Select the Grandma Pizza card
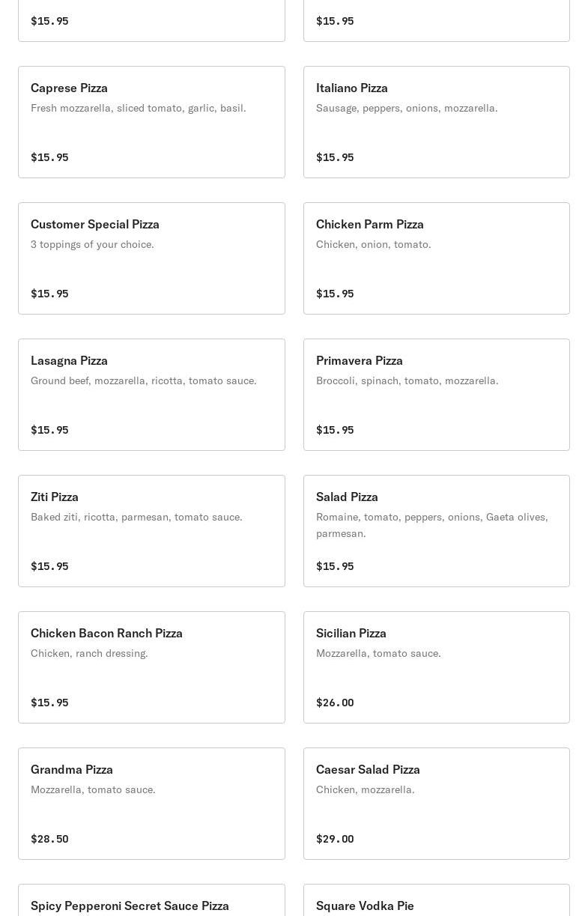The image size is (588, 916). pos(151,804)
